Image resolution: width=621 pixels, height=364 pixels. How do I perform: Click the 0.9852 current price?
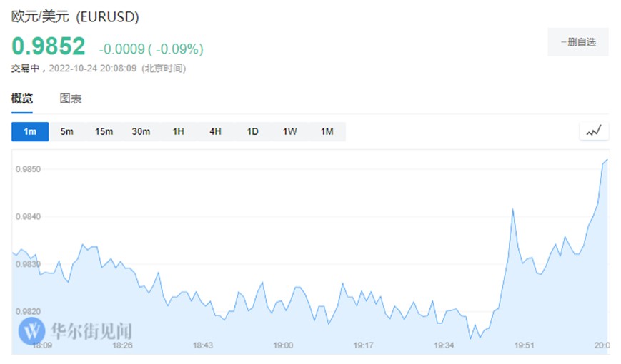tap(49, 46)
